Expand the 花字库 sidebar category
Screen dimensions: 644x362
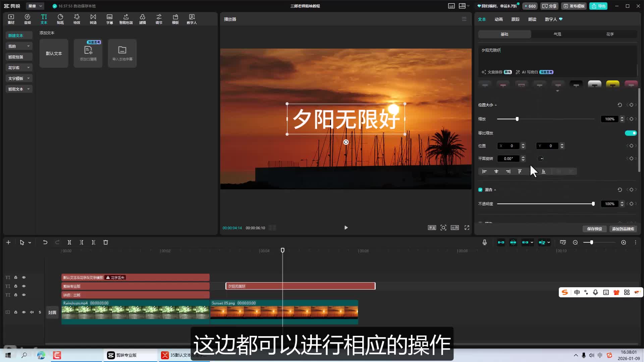point(19,68)
